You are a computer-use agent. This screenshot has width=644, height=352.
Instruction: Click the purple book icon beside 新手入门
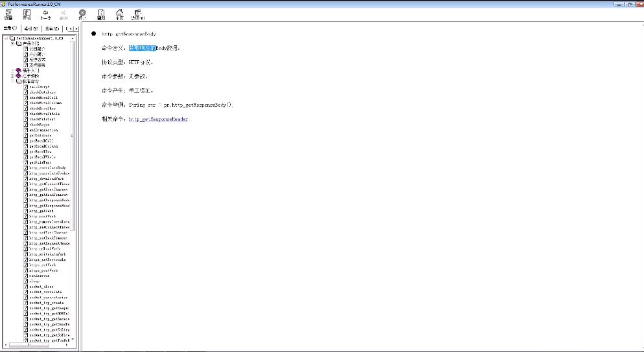tap(19, 71)
